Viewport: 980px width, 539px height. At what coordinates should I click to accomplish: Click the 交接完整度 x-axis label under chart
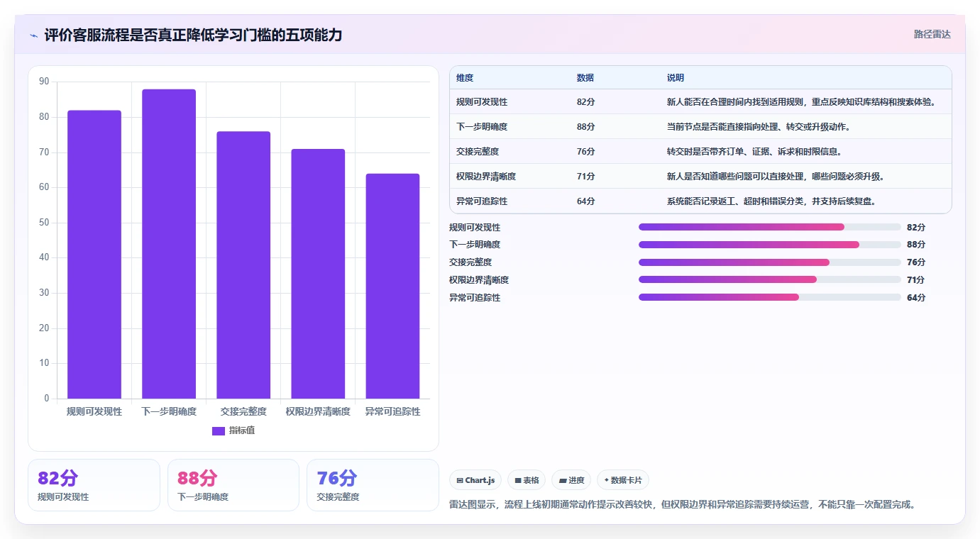[243, 411]
